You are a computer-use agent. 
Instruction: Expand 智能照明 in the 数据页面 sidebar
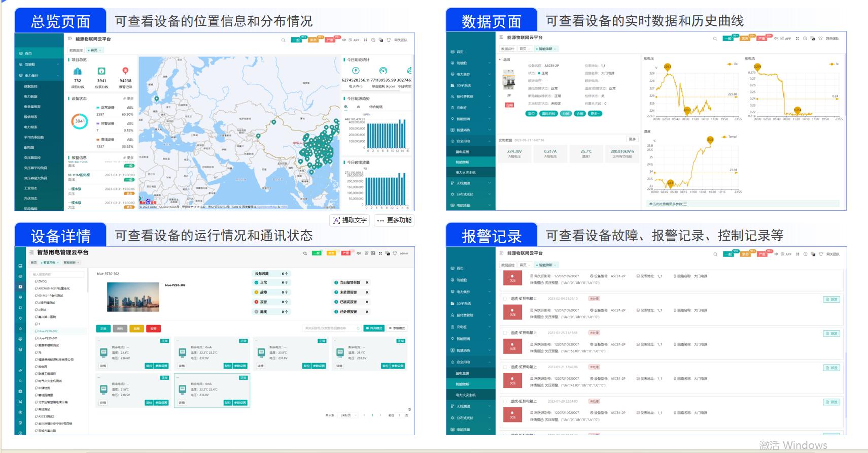(x=470, y=119)
